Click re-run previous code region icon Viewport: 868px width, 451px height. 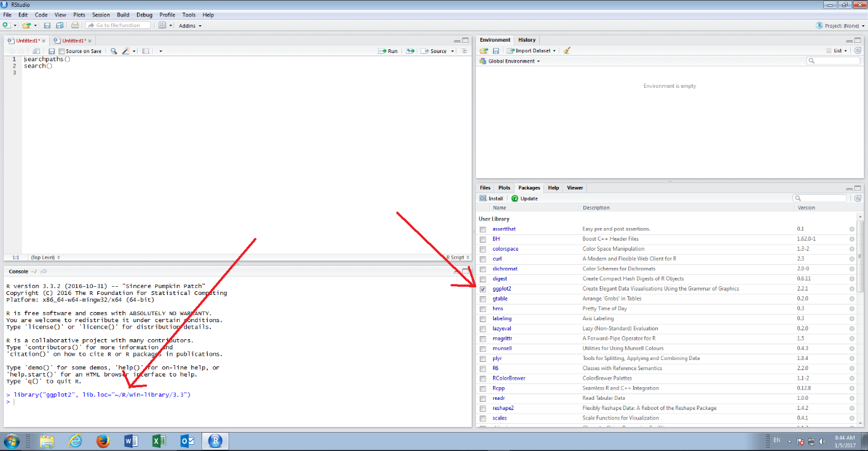410,51
